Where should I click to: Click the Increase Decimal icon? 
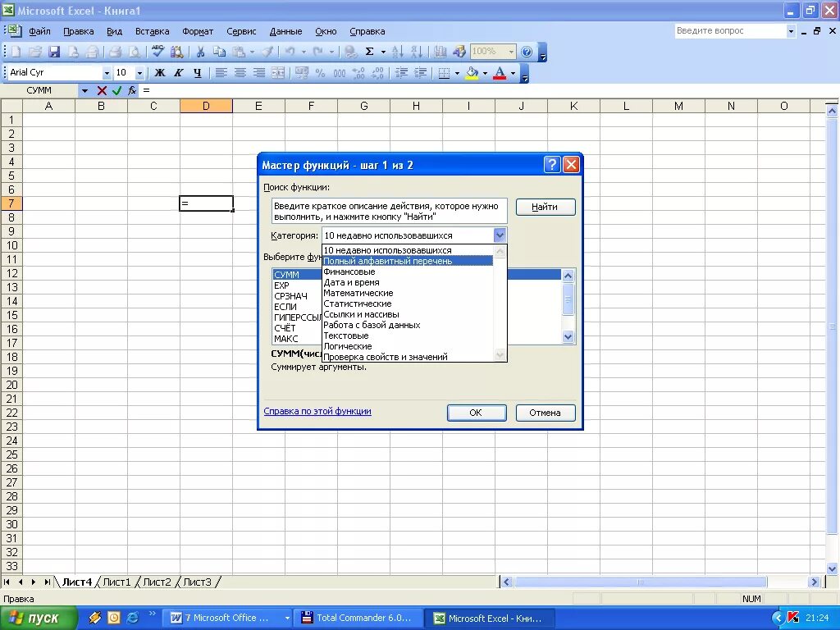click(x=358, y=73)
